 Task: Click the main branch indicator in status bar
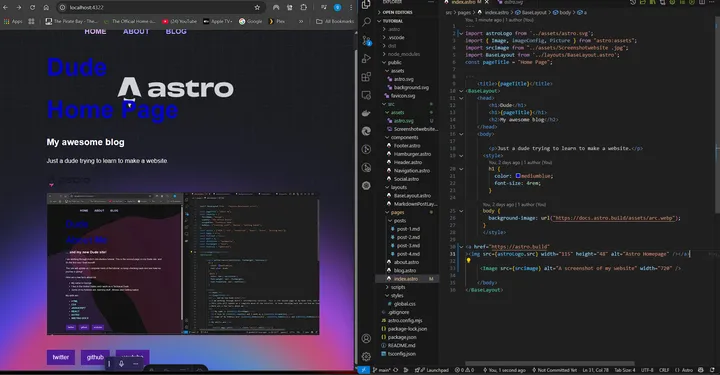click(x=381, y=370)
